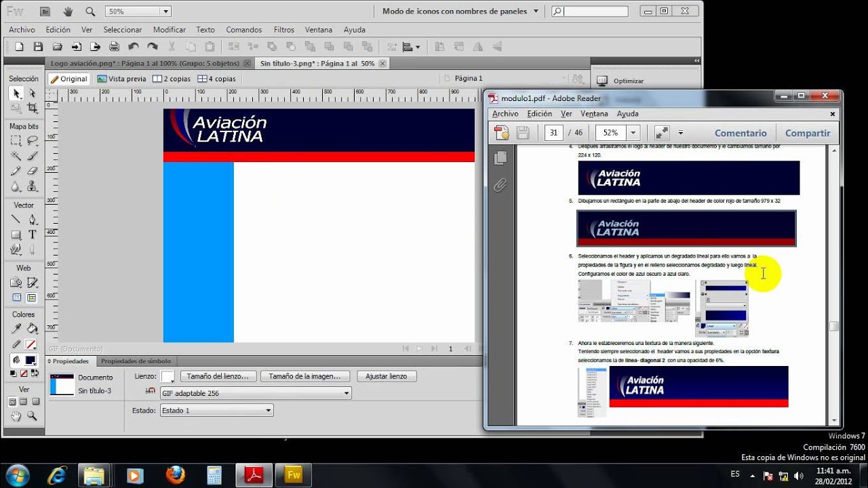This screenshot has height=488, width=868.
Task: Select the Paint Bucket tool
Action: pyautogui.click(x=32, y=329)
